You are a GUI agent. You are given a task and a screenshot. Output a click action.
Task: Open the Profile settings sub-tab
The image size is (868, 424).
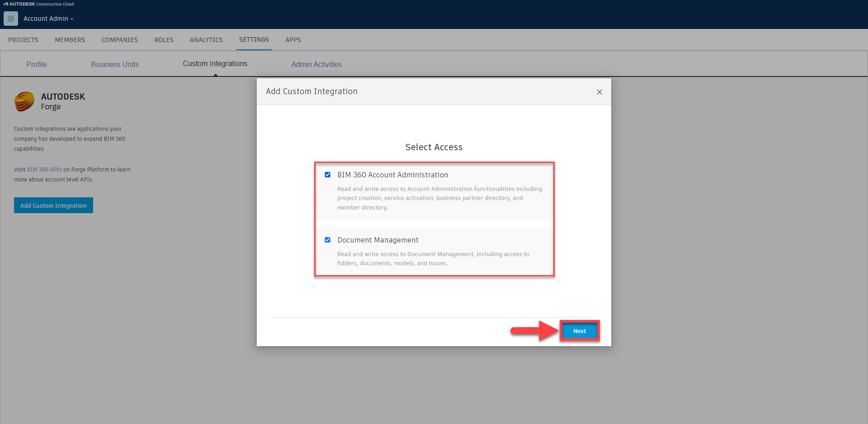tap(37, 64)
